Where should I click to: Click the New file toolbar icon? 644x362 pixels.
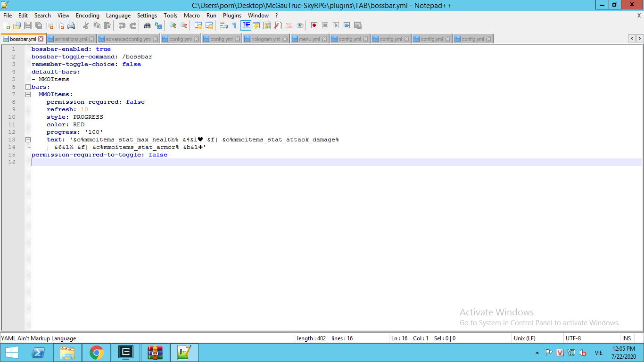6,25
